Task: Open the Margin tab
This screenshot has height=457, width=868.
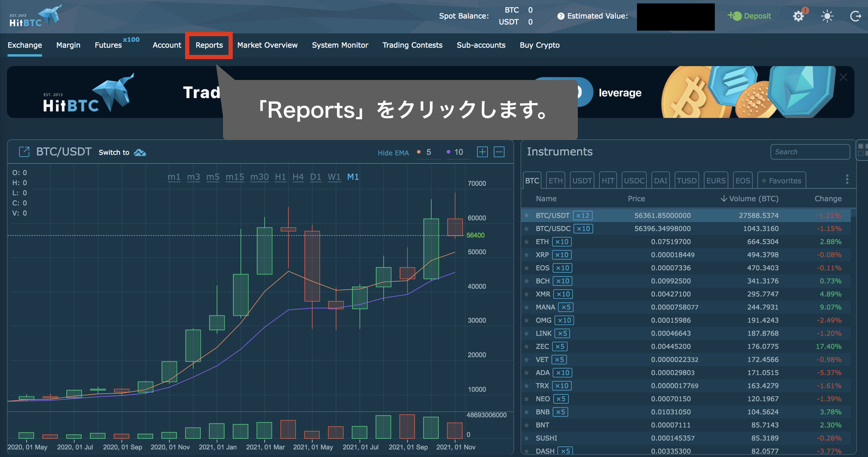Action: pos(68,45)
